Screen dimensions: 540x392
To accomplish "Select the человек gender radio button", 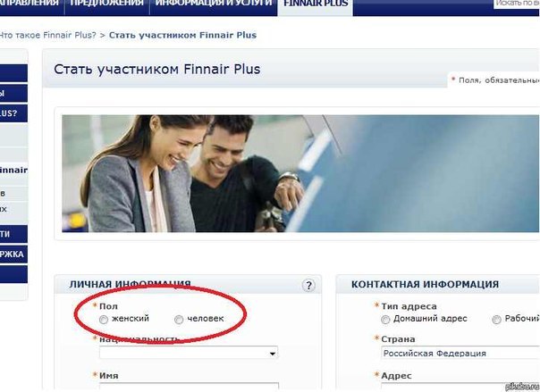I will [179, 320].
